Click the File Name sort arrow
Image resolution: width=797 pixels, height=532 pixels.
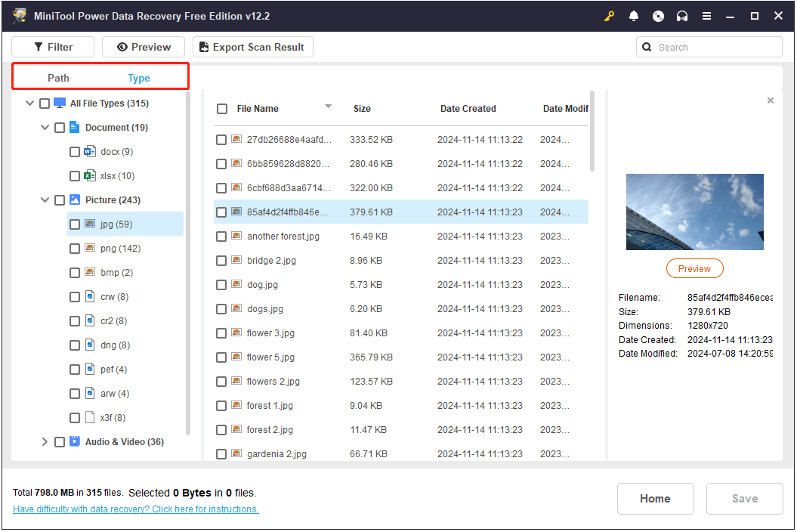click(x=329, y=107)
